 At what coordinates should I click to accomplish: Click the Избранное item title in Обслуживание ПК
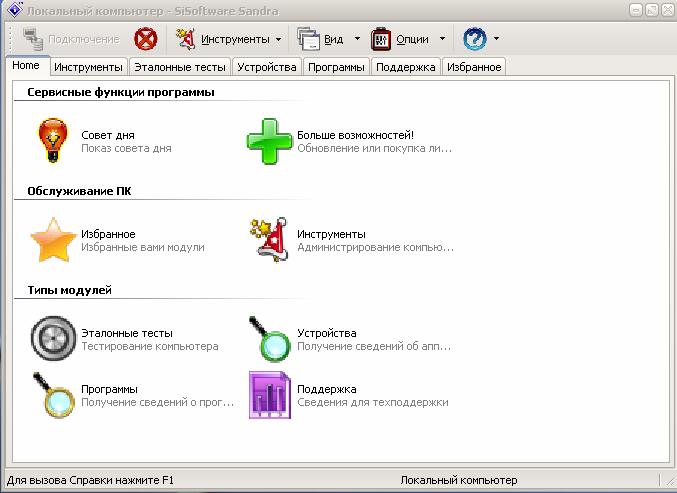[x=108, y=234]
